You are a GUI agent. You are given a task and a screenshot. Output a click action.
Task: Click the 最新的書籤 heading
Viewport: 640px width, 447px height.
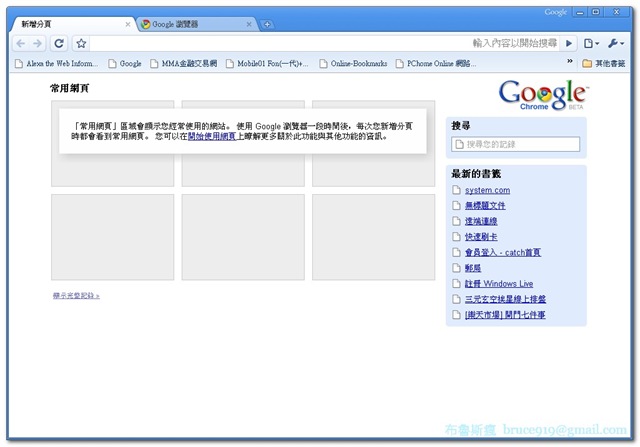point(476,174)
